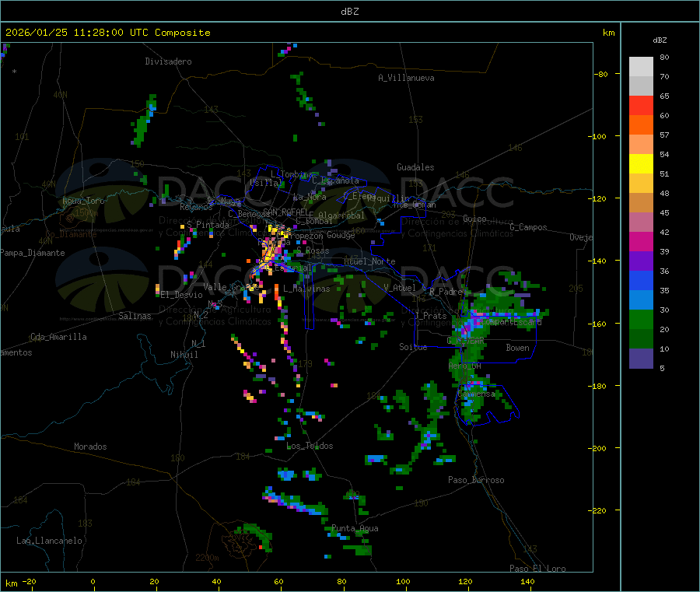The image size is (700, 592).
Task: Click the red 60-65 dBZ legend swatch
Action: (641, 105)
